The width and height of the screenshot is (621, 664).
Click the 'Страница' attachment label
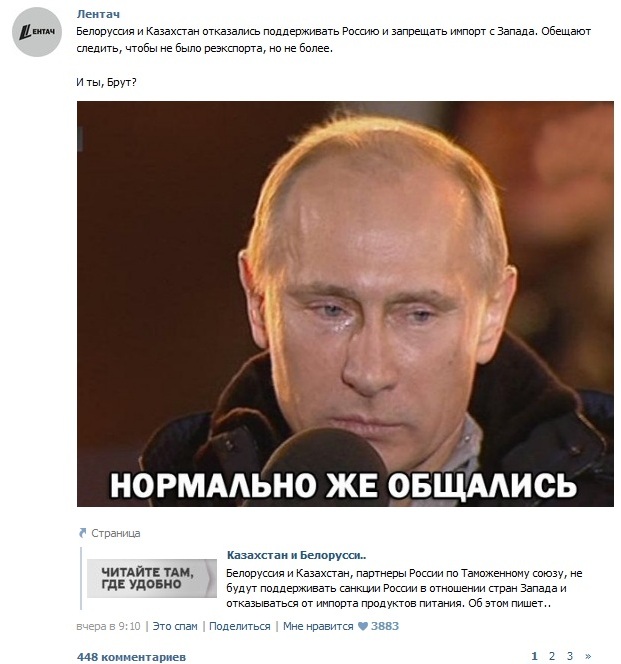(x=116, y=533)
